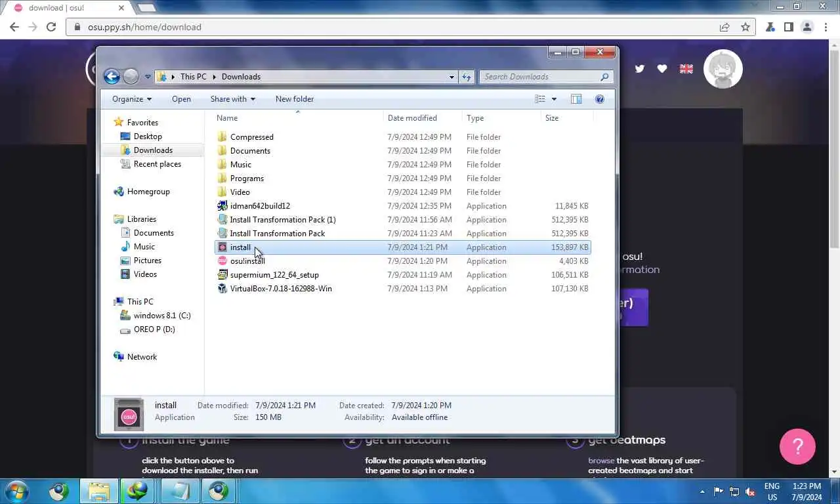Click the Explorer forward navigation arrow
Image resolution: width=840 pixels, height=504 pixels.
(131, 77)
